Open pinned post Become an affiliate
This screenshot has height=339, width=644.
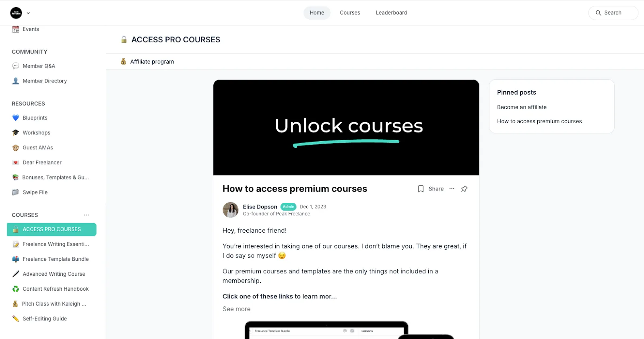522,107
